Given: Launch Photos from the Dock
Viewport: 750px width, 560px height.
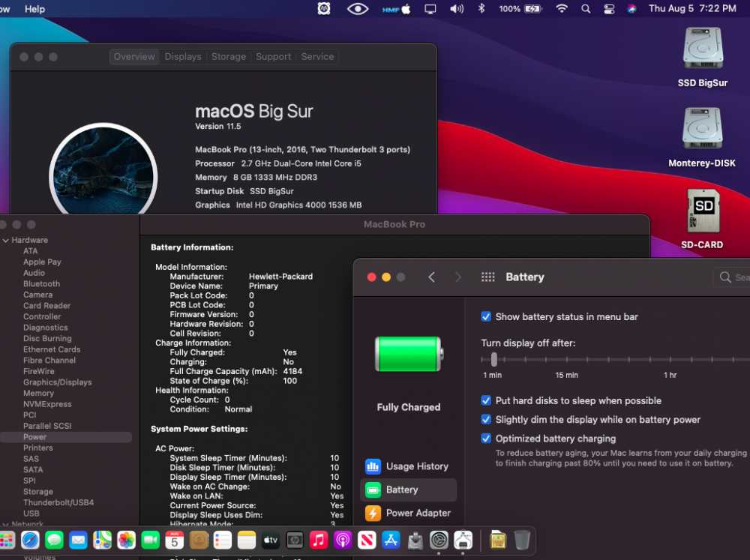Looking at the screenshot, I should click(126, 541).
